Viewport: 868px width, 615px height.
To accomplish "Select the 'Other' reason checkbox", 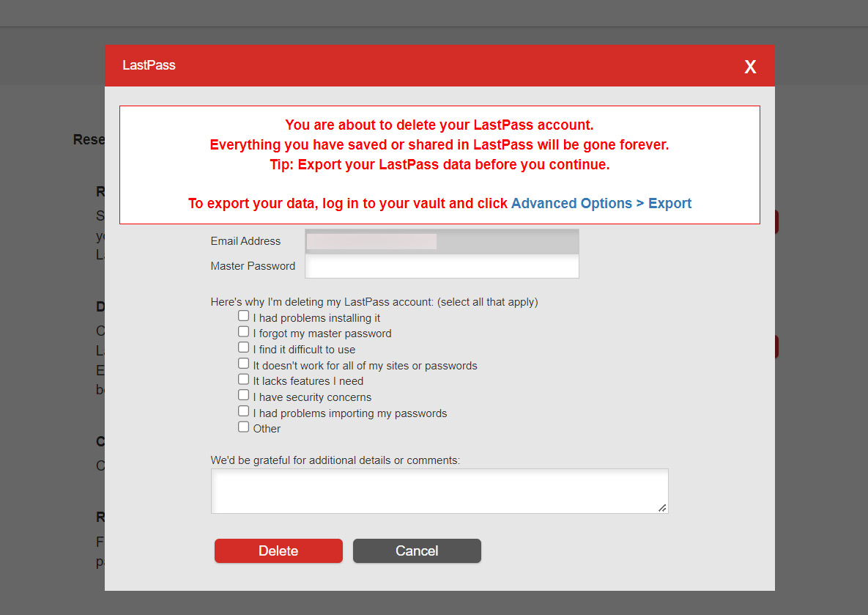I will [244, 427].
